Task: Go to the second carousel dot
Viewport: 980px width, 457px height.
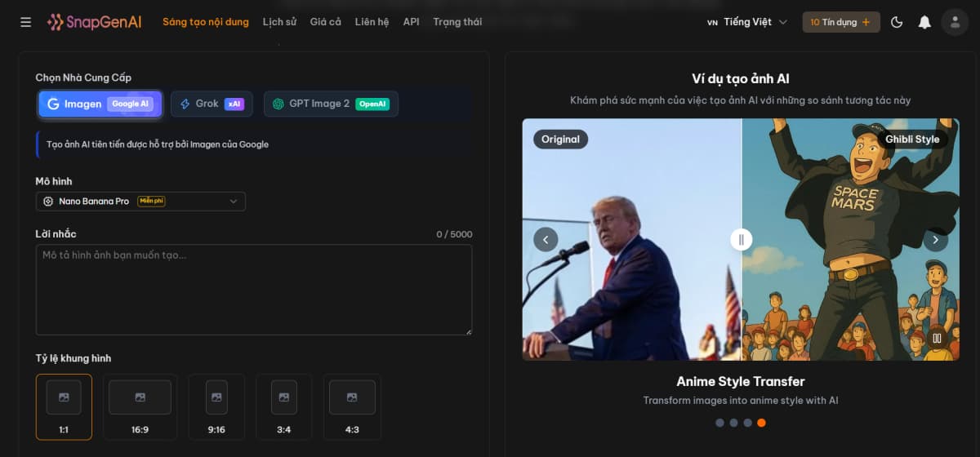Action: [733, 423]
